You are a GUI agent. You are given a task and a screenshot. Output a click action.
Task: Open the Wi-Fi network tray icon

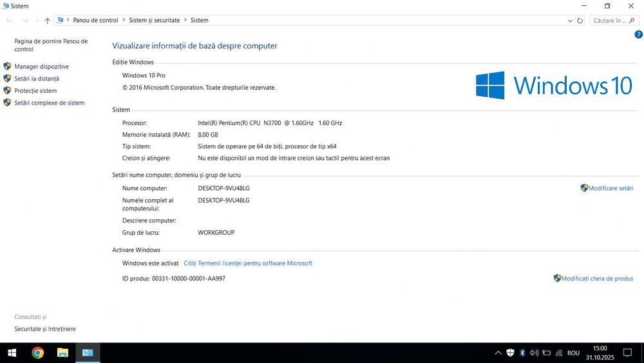[559, 353]
